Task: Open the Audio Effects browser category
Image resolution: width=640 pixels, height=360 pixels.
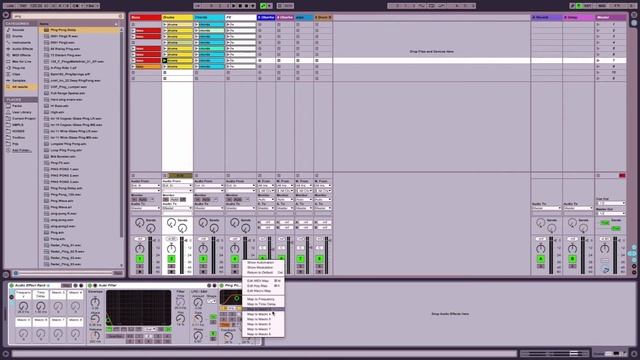Action: click(x=21, y=49)
